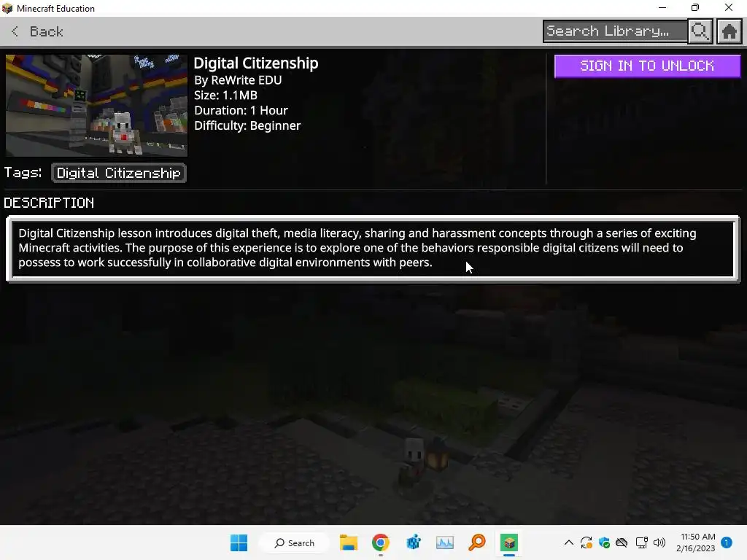The width and height of the screenshot is (747, 560).
Task: Click the Difficulty: Beginner text
Action: tap(247, 125)
